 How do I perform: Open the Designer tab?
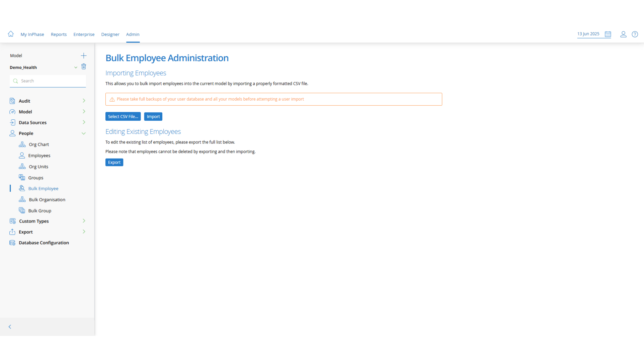(110, 34)
